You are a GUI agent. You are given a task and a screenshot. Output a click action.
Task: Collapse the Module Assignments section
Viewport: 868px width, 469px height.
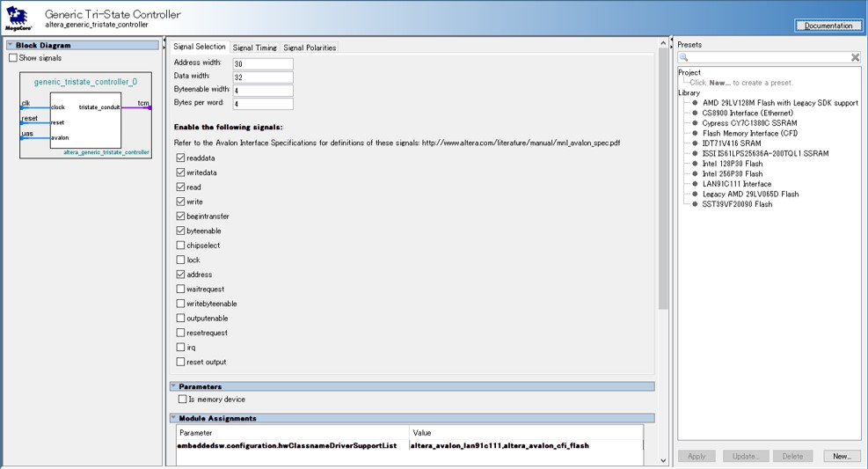tap(173, 418)
